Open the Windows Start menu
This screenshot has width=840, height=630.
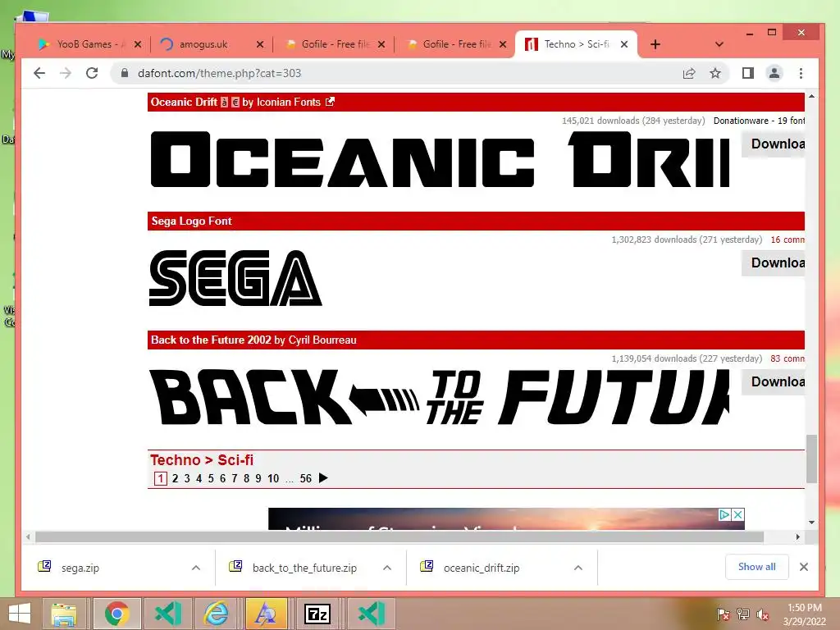20,614
